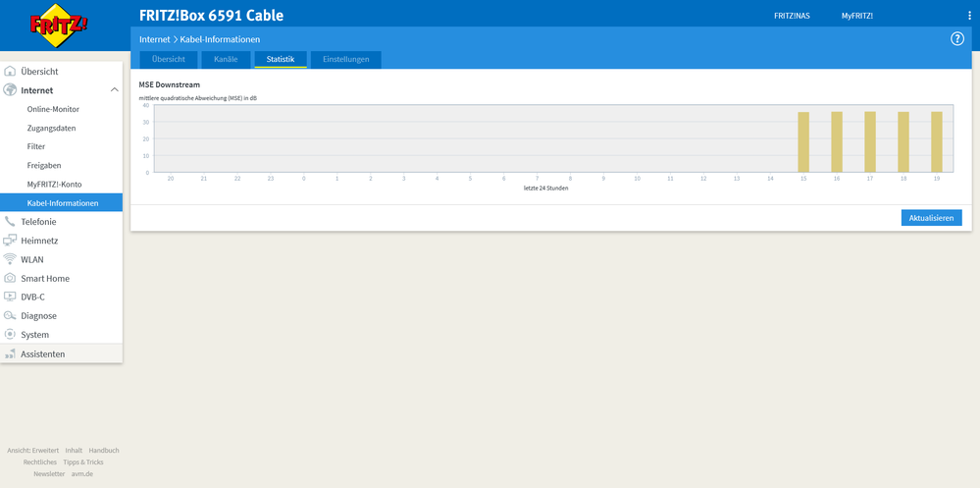This screenshot has height=488, width=980.
Task: Click the Assistenten wizard icon
Action: 10,354
